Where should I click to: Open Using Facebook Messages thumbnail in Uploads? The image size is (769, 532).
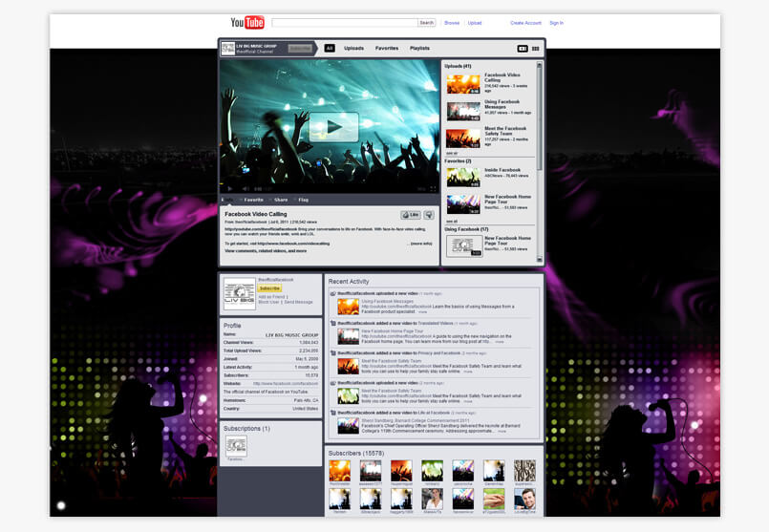click(x=463, y=112)
